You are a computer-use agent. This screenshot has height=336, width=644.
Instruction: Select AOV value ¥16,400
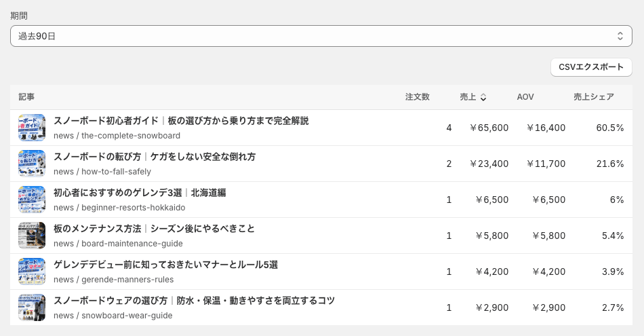(546, 128)
